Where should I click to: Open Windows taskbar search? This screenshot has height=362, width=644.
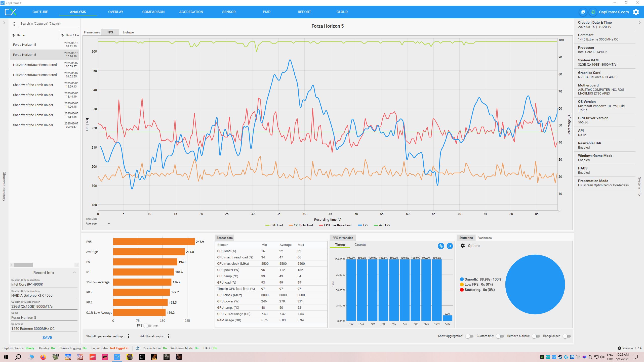point(18,357)
